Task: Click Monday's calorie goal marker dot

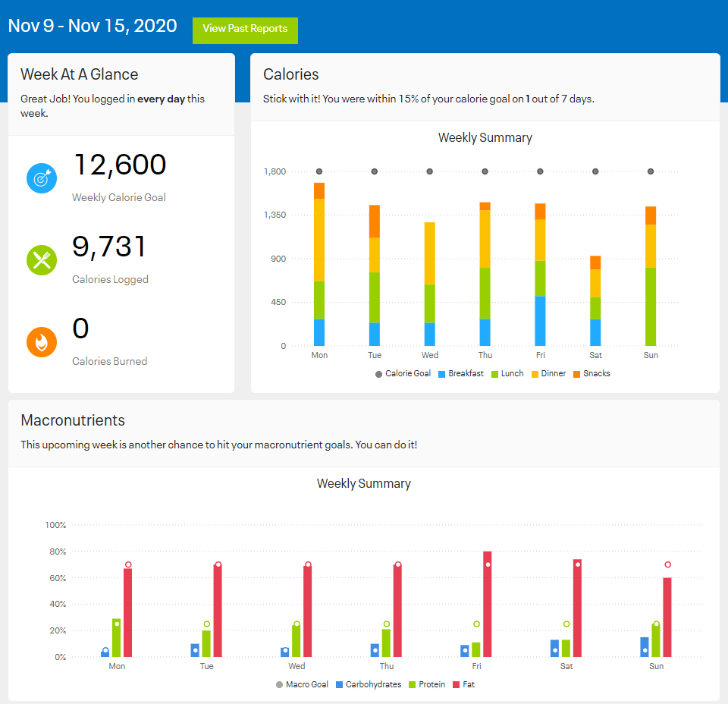Action: coord(319,171)
